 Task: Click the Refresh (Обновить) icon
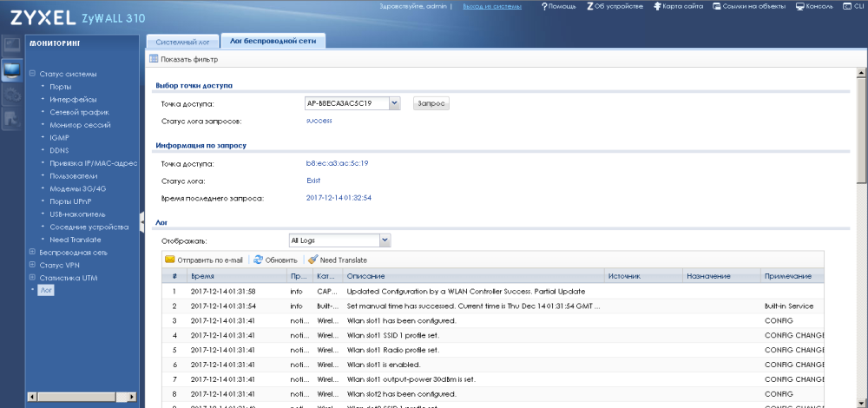pyautogui.click(x=258, y=260)
